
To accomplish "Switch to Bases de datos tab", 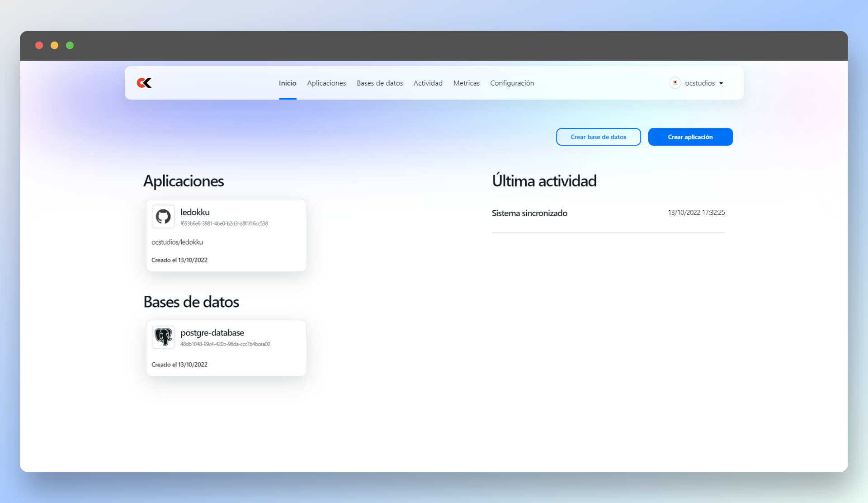I will pos(380,83).
